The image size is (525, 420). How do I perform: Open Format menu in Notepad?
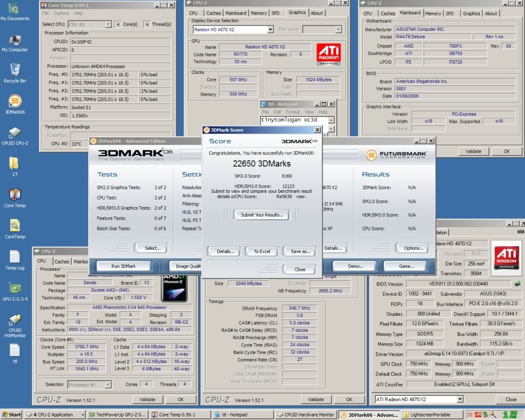(x=293, y=112)
